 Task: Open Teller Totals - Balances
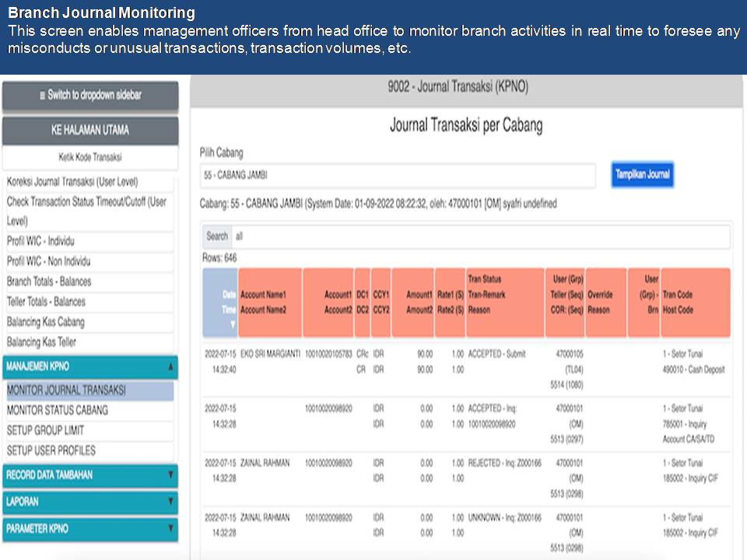pyautogui.click(x=90, y=302)
